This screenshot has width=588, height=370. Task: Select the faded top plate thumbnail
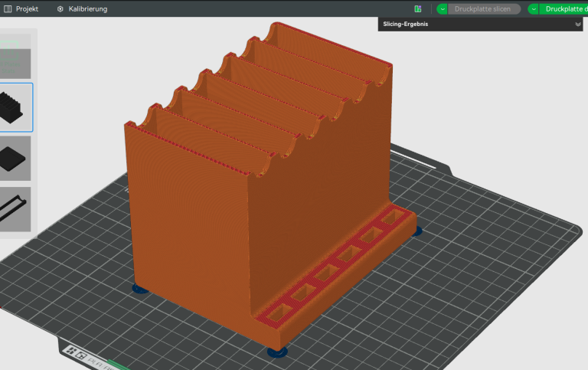click(x=15, y=55)
